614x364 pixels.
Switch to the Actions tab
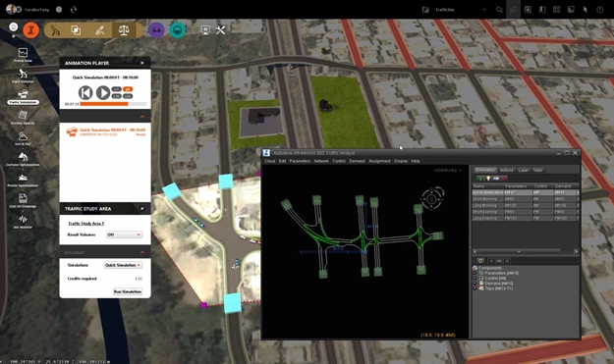(x=506, y=170)
